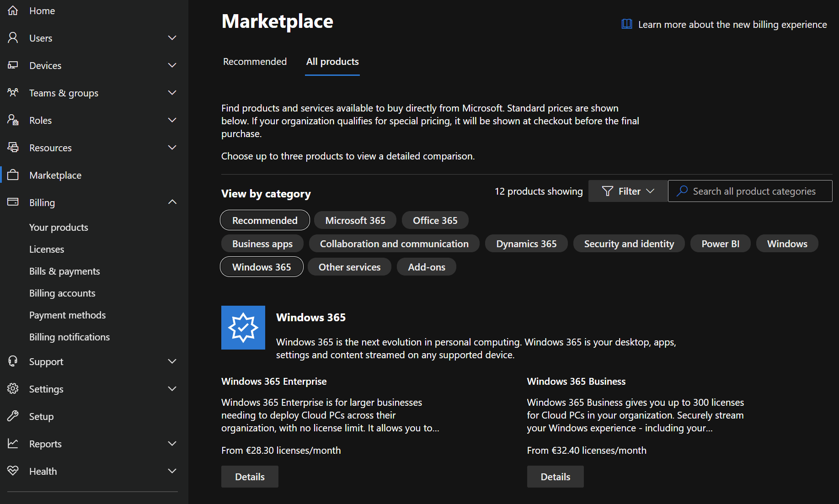Collapse the Billing menu chevron
This screenshot has height=504, width=839.
172,202
